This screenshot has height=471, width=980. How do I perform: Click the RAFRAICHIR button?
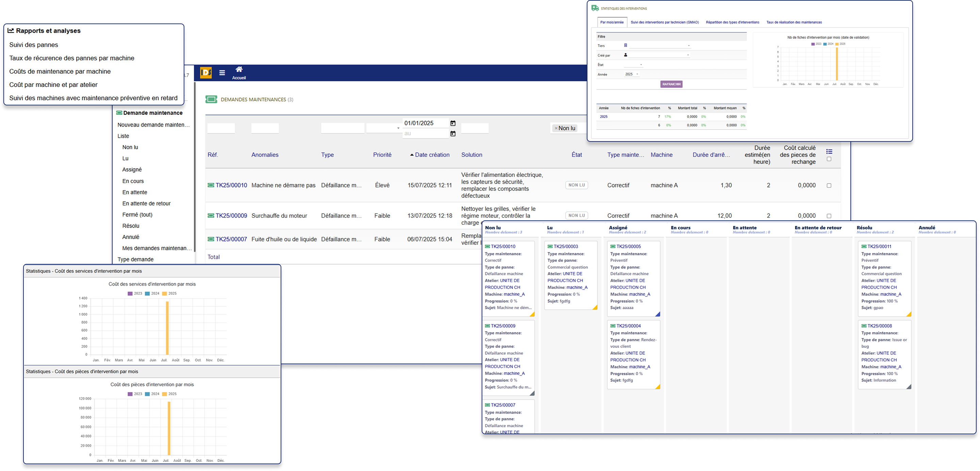tap(671, 84)
